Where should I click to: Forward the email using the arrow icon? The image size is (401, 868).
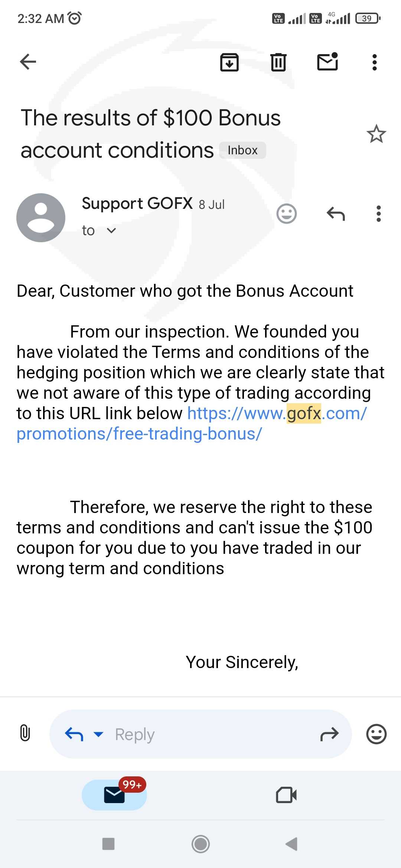pyautogui.click(x=329, y=734)
